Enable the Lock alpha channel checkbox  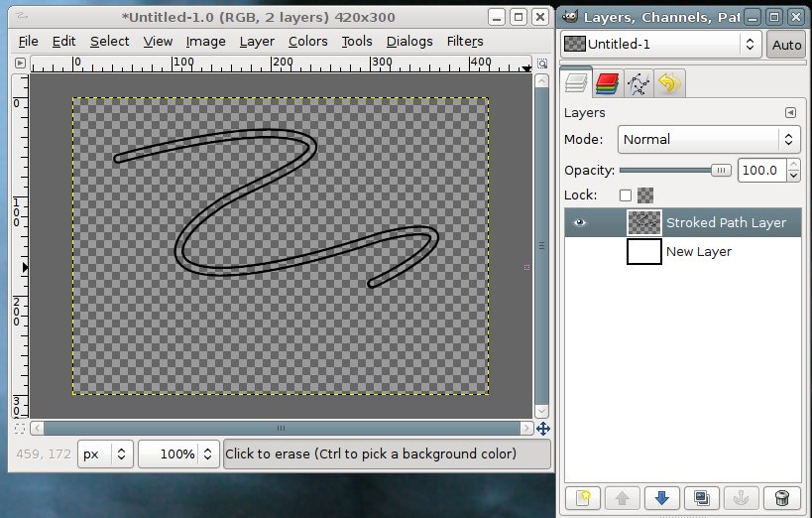pyautogui.click(x=626, y=195)
